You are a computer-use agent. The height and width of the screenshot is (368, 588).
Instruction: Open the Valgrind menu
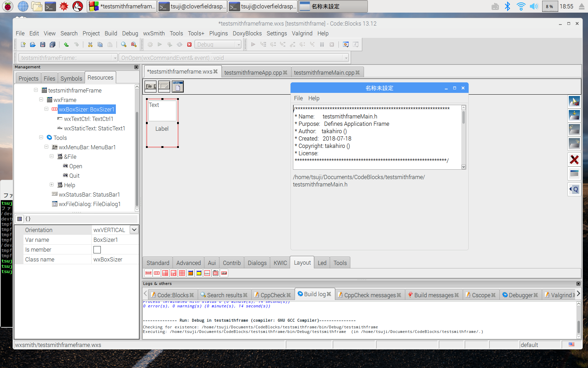tap(302, 33)
